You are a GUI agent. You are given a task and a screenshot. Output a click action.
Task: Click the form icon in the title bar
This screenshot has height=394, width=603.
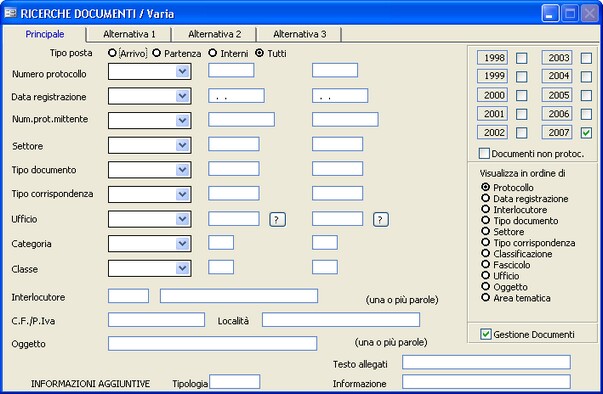point(10,13)
